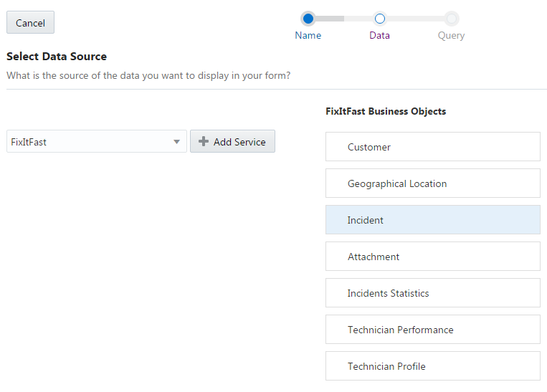The height and width of the screenshot is (392, 547).
Task: Click progress track between Name and Data
Action: point(344,19)
